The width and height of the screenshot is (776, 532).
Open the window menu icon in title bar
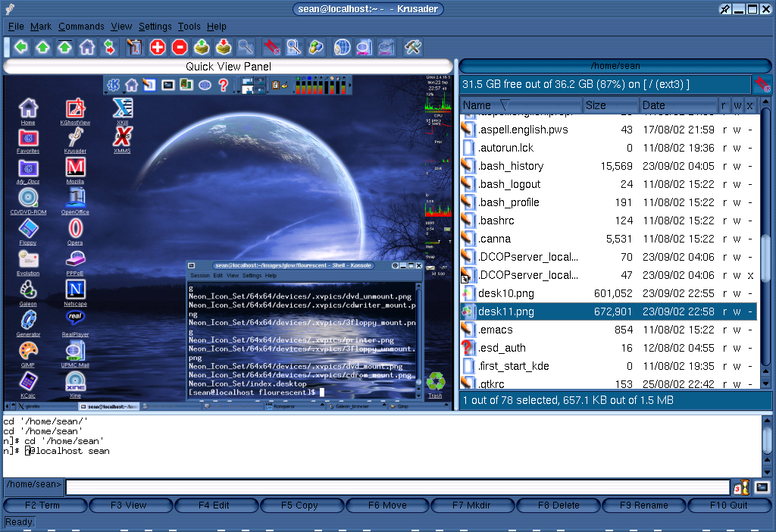9,9
